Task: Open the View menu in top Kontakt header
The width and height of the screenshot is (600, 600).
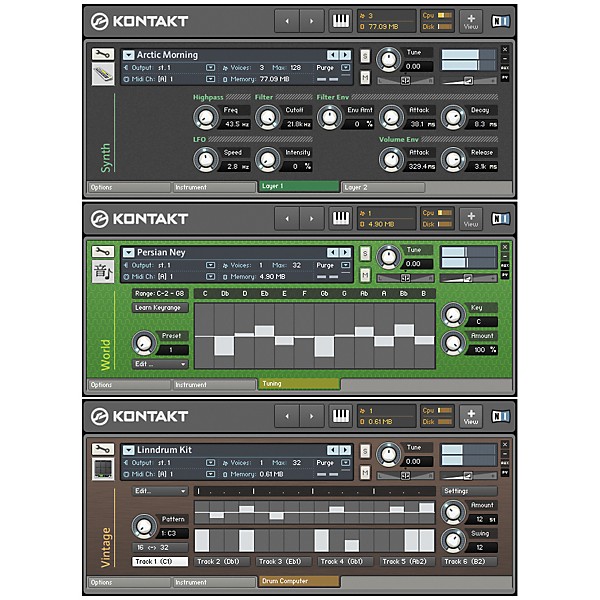Action: (471, 21)
